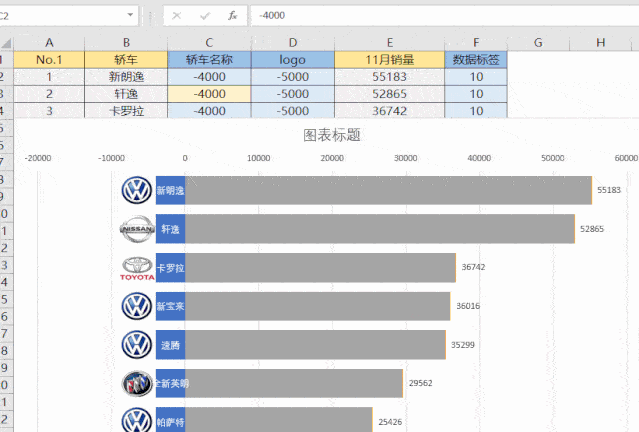Image resolution: width=639 pixels, height=432 pixels.
Task: Select the gray bar labeled 36742
Action: pos(320,268)
